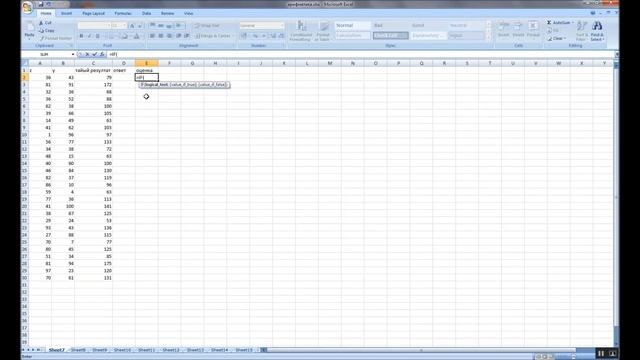Viewport: 640px width, 360px height.
Task: Click the Select All corner button
Action: 24,63
